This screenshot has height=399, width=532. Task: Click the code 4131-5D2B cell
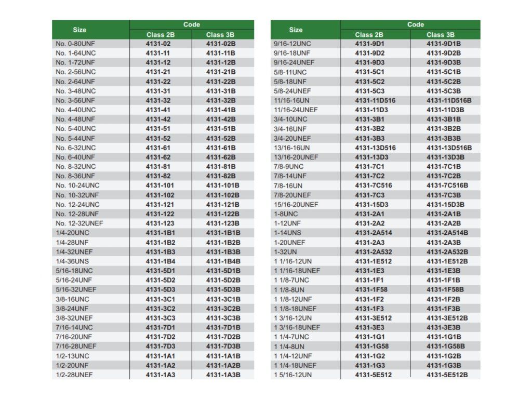pos(223,280)
